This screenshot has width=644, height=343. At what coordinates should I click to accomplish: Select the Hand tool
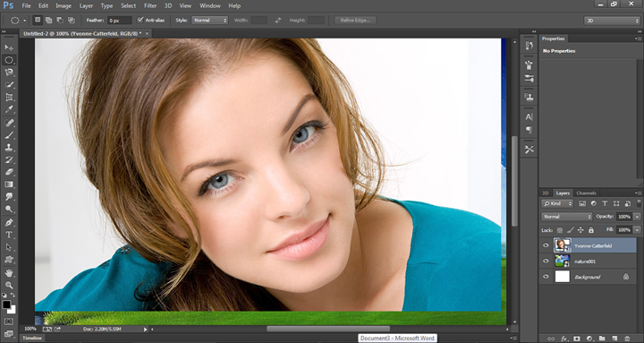pos(9,272)
